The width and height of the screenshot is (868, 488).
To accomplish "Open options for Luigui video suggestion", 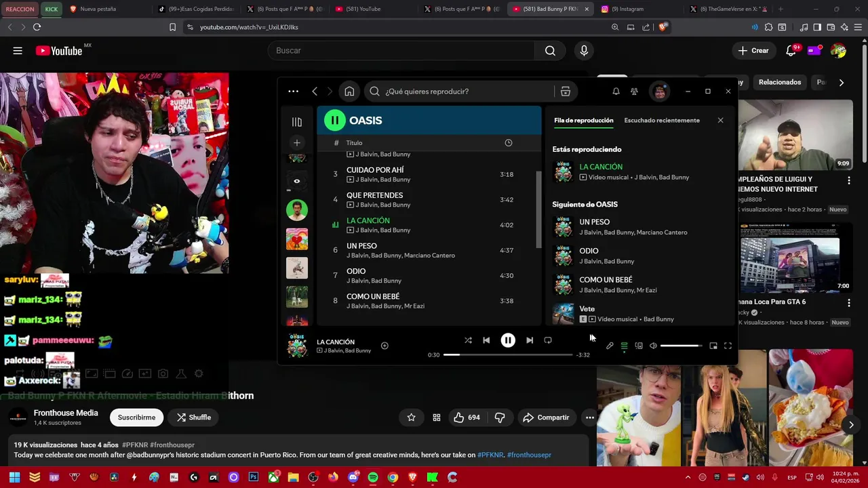I will coord(848,180).
